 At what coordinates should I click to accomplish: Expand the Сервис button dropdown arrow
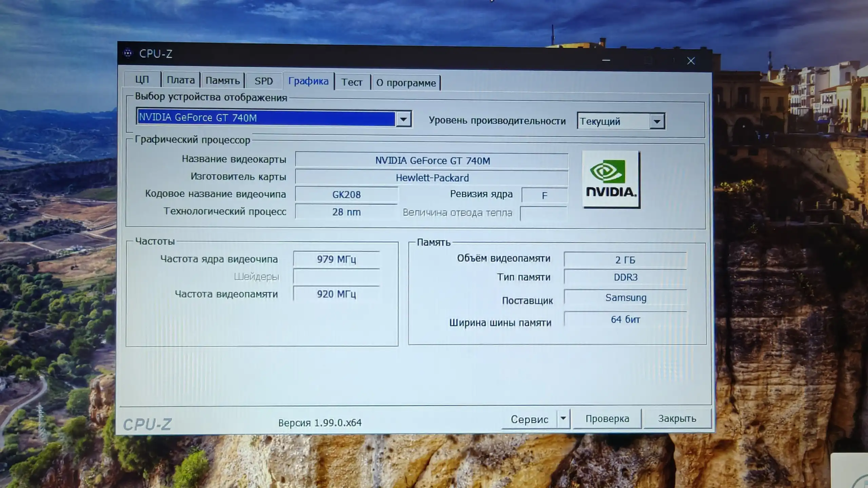point(564,419)
